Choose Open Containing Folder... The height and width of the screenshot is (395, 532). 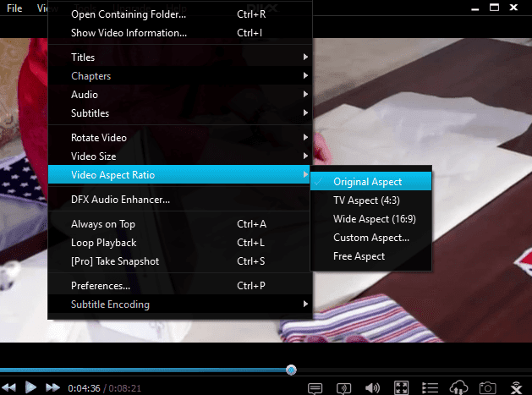click(x=180, y=14)
